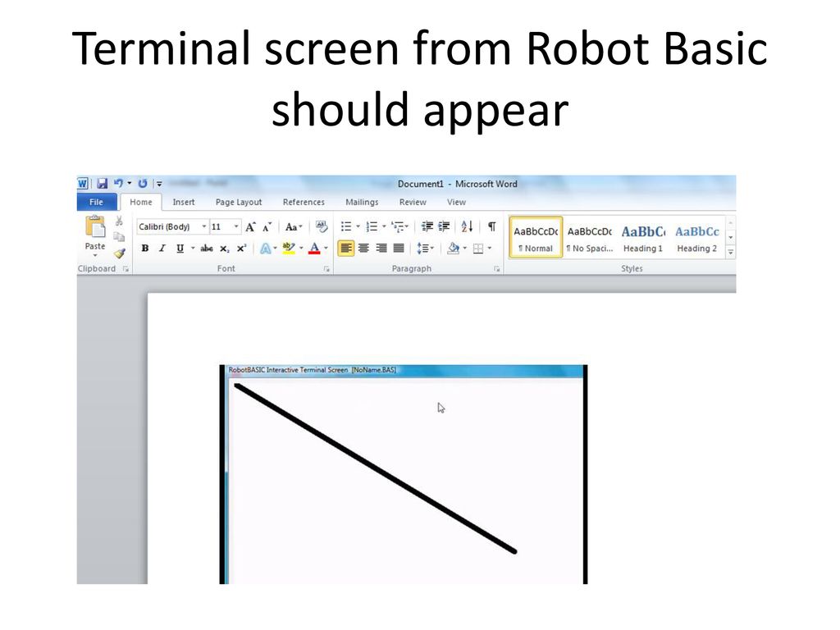Click the Cut scissors icon
840x630 pixels.
click(x=119, y=221)
